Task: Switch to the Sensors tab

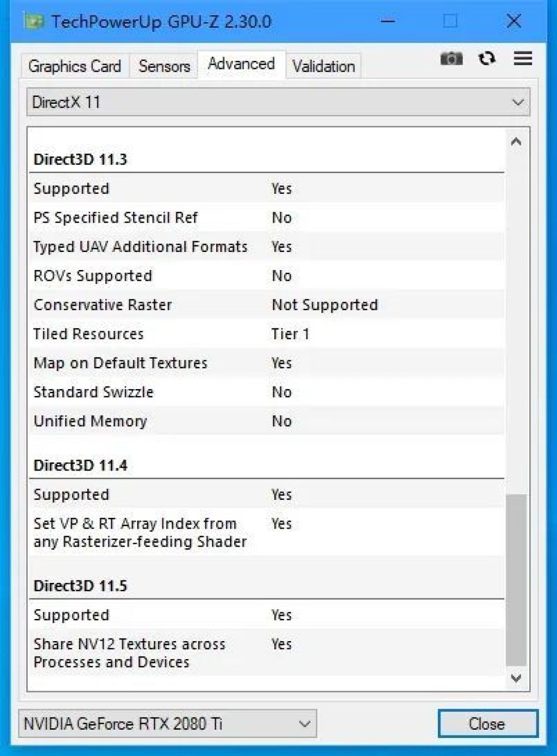Action: coord(162,65)
